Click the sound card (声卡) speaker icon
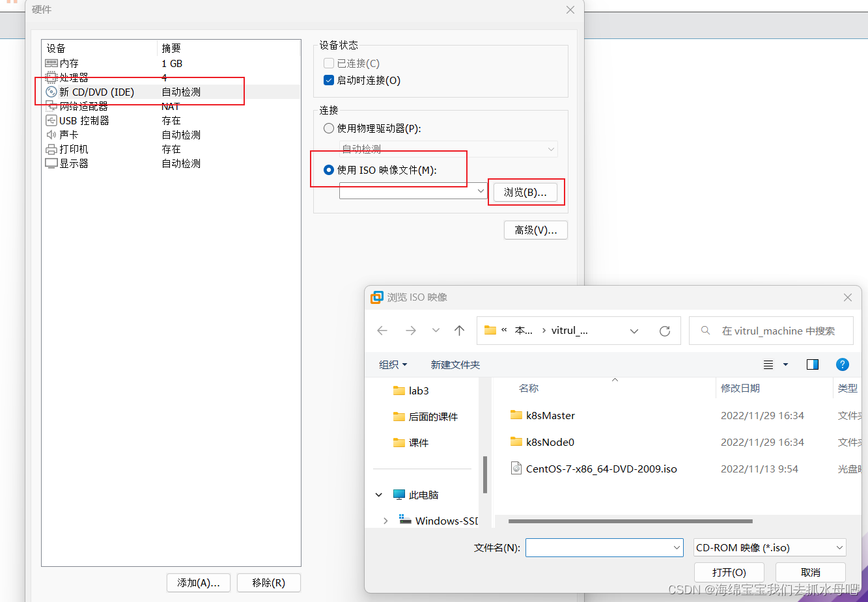The height and width of the screenshot is (602, 868). (51, 135)
